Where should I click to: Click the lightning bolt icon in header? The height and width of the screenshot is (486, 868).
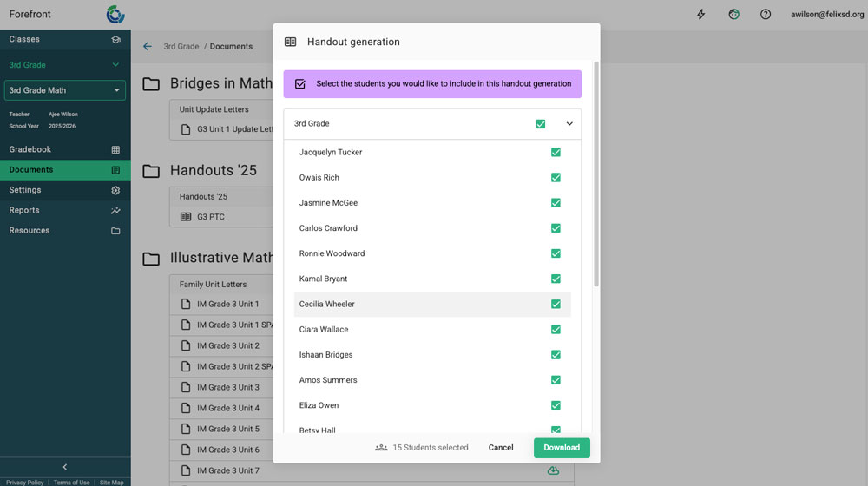coord(701,15)
